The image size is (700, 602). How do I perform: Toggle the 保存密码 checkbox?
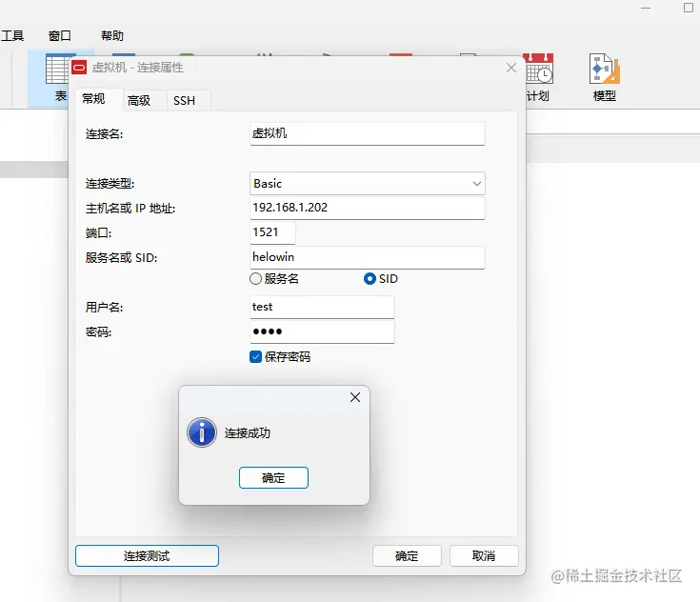click(x=255, y=357)
